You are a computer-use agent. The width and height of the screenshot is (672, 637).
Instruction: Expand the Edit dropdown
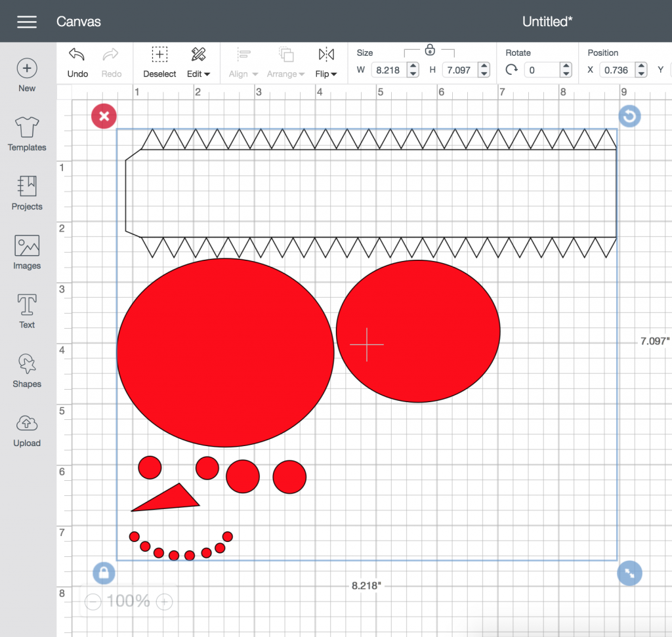tap(198, 62)
